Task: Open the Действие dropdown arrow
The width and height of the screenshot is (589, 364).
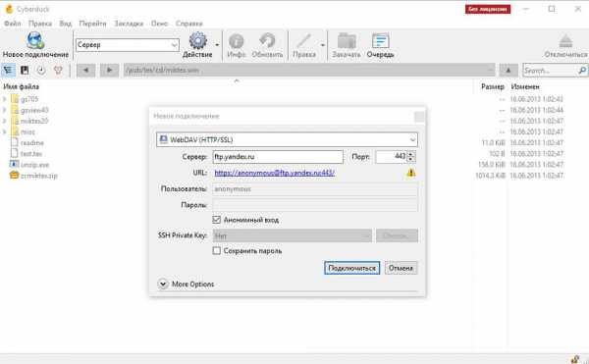Action: (x=217, y=45)
